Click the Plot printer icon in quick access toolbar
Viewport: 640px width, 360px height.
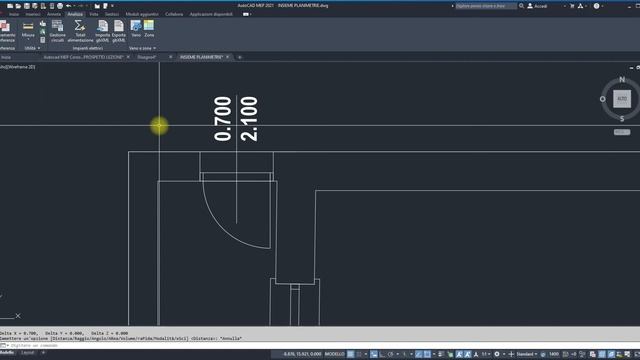pos(60,6)
